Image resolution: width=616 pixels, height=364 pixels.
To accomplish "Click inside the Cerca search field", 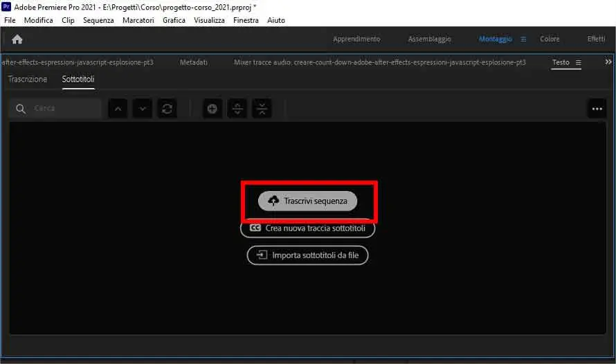I will point(55,109).
